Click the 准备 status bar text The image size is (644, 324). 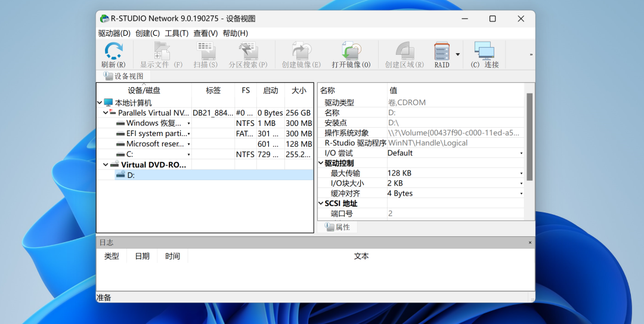click(x=104, y=297)
